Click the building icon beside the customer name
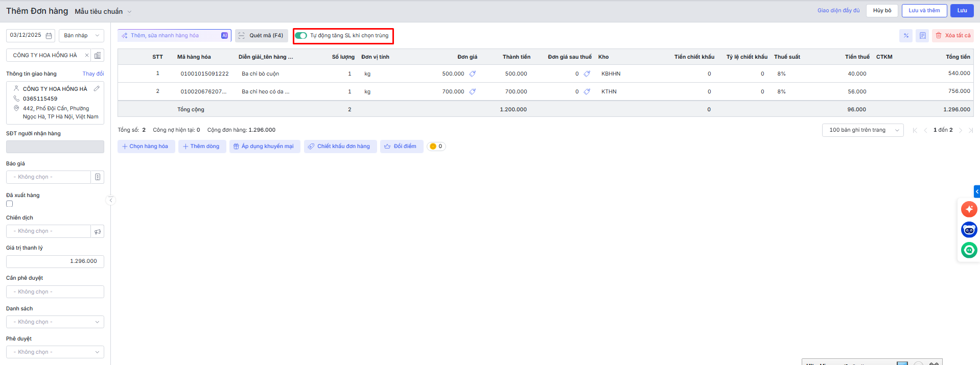 [x=98, y=55]
